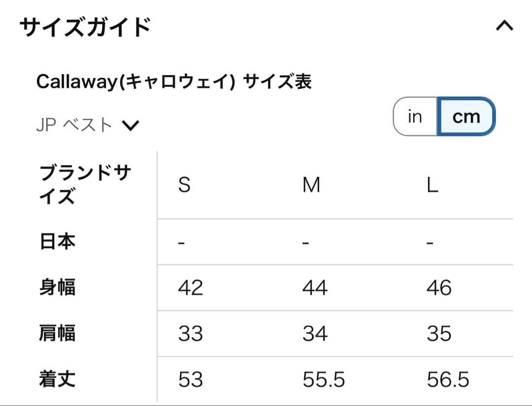Select the S size column header

[184, 185]
